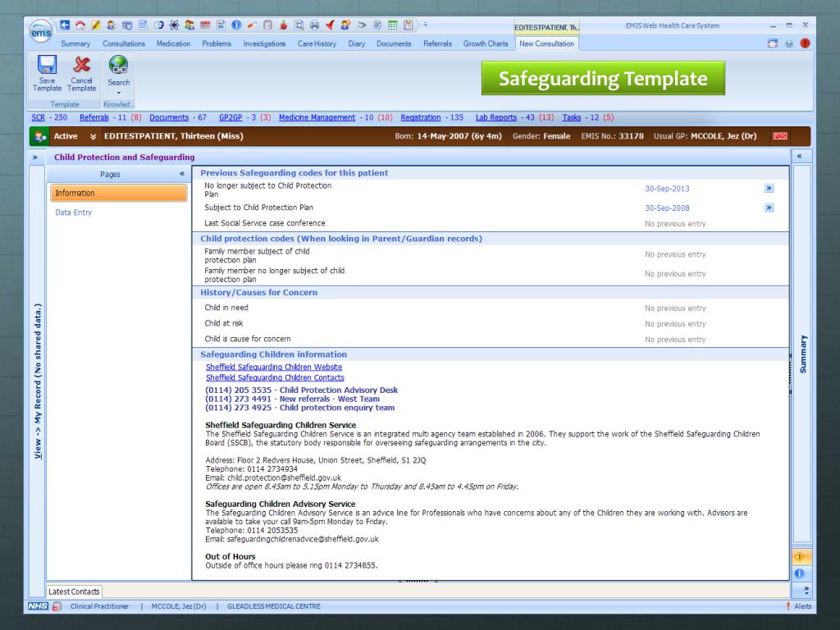Click the red exclamation alert icon top right
This screenshot has width=840, height=630.
click(x=805, y=43)
